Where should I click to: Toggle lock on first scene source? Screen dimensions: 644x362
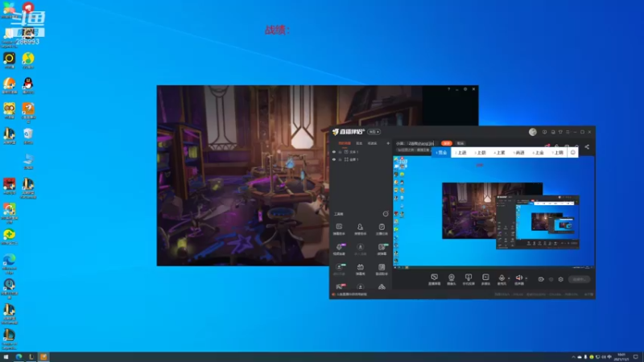pos(340,152)
